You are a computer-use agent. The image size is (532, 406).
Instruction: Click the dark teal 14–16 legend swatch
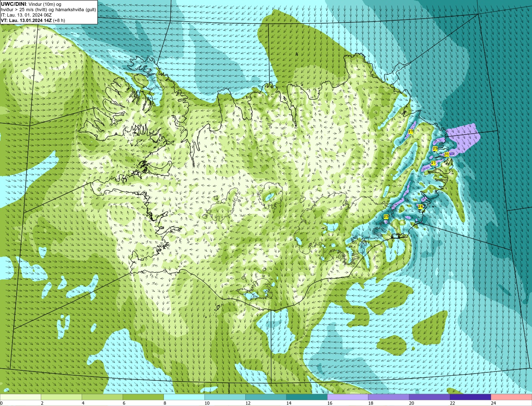(307, 397)
